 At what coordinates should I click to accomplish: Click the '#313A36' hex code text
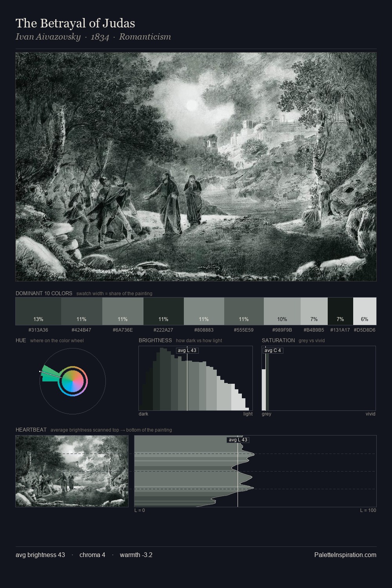[x=38, y=330]
